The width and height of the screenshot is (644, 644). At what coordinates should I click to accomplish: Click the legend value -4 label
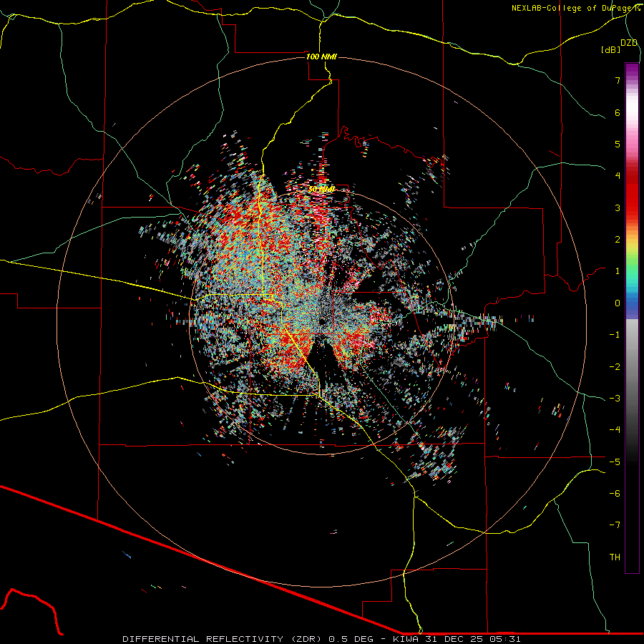(615, 430)
